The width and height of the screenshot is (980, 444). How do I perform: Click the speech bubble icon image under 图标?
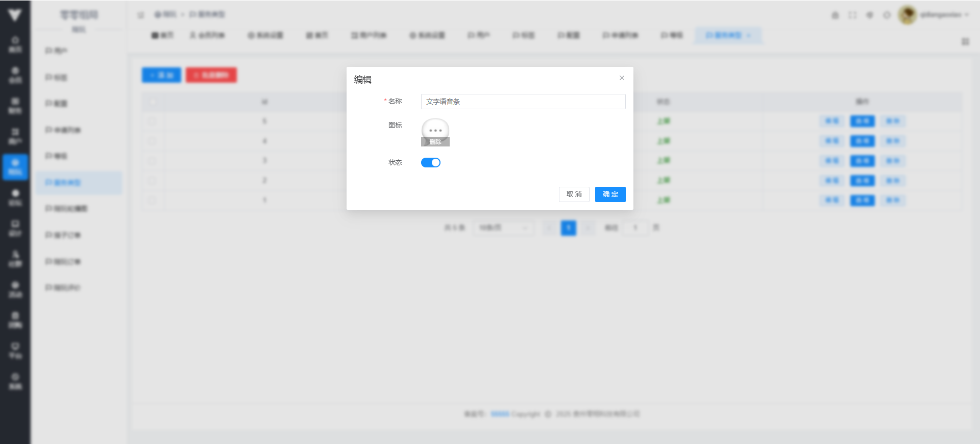pos(435,129)
